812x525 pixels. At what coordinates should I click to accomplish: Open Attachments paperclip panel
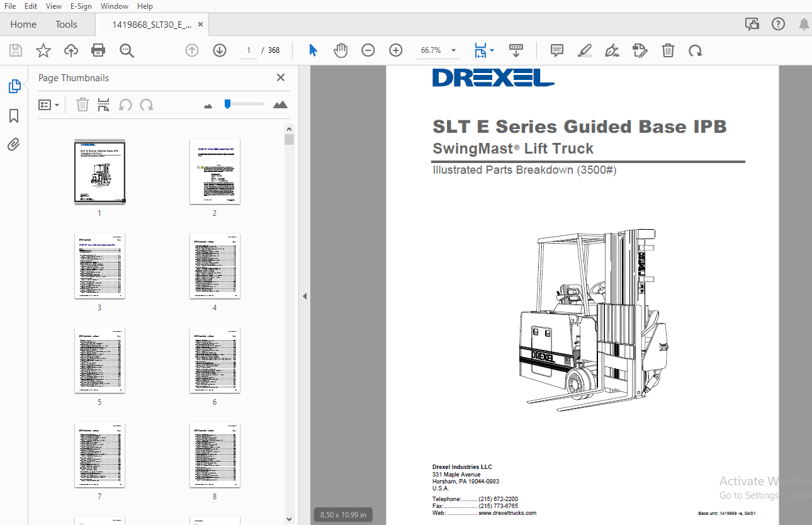click(x=14, y=145)
